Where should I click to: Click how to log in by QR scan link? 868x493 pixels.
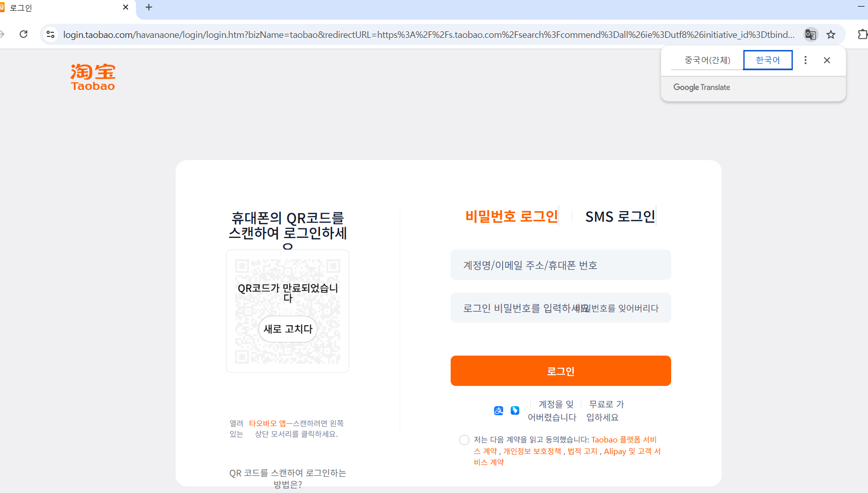tap(288, 478)
